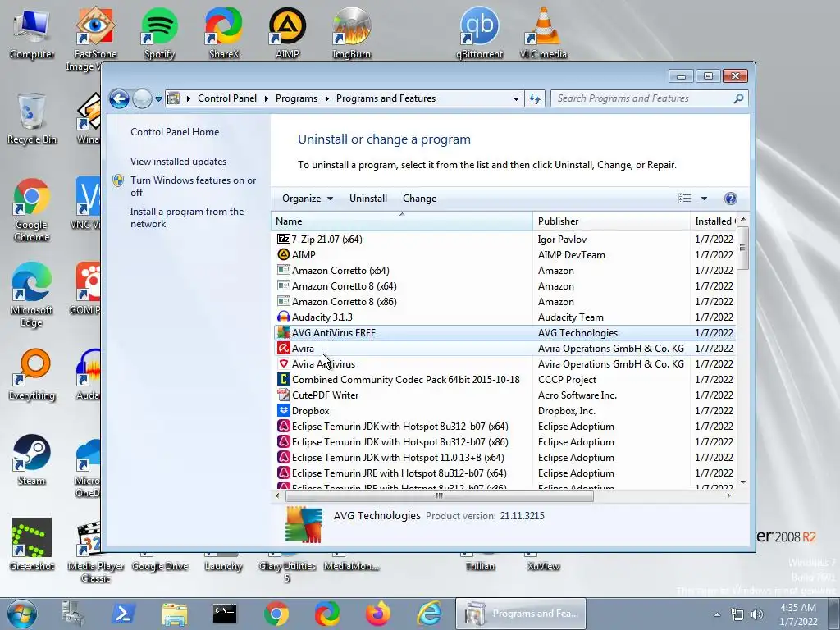
Task: Open View installed updates link
Action: click(x=178, y=162)
